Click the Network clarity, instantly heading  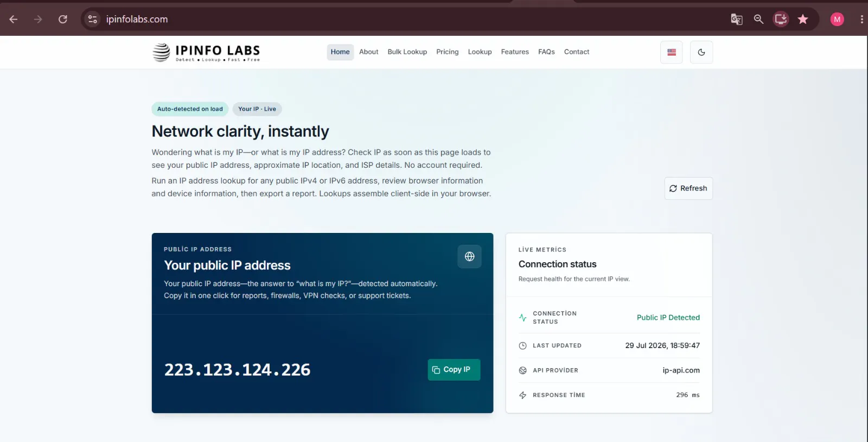240,131
